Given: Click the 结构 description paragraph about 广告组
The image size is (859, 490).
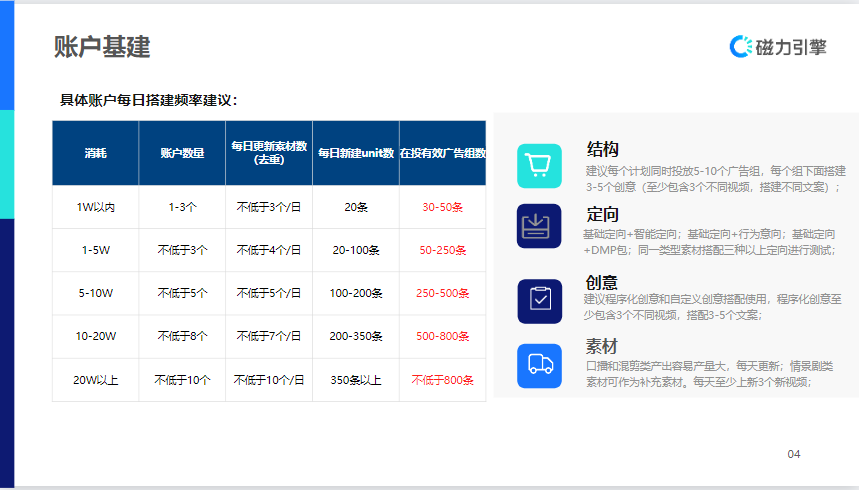Looking at the screenshot, I should pyautogui.click(x=716, y=179).
